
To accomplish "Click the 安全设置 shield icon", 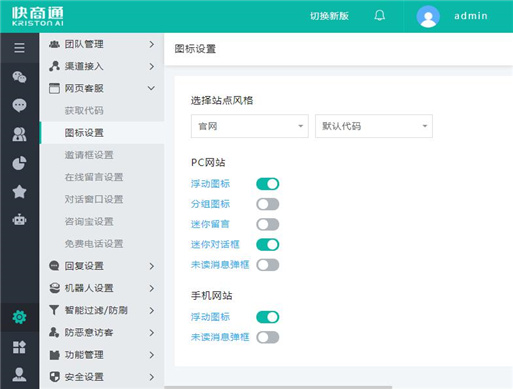I will point(54,377).
